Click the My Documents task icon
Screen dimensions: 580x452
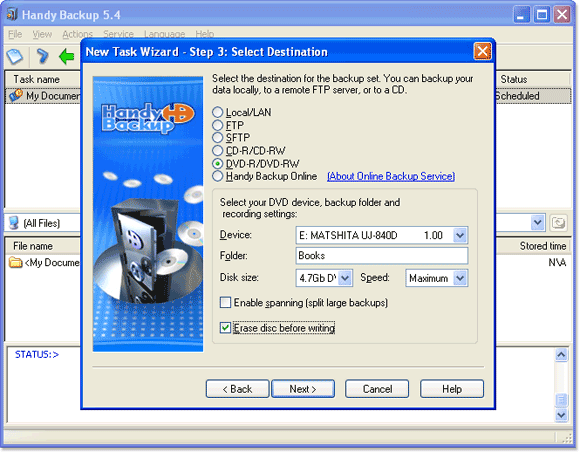(x=16, y=95)
